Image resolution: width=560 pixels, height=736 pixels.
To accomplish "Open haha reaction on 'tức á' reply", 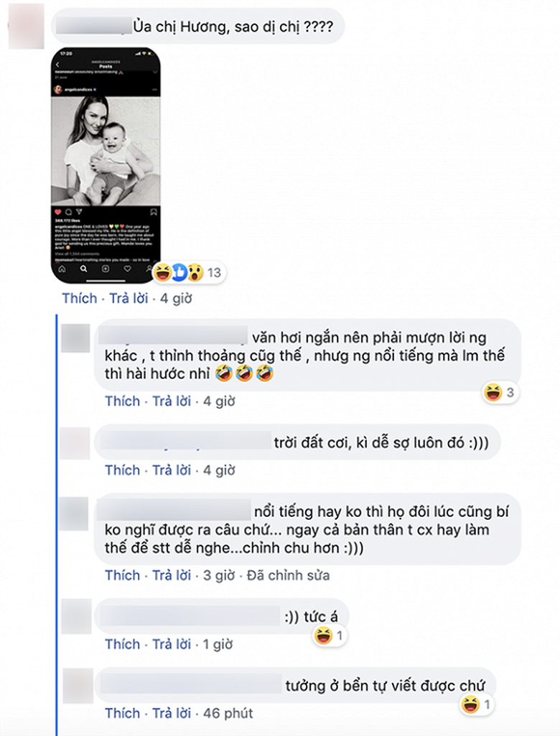I will point(330,636).
